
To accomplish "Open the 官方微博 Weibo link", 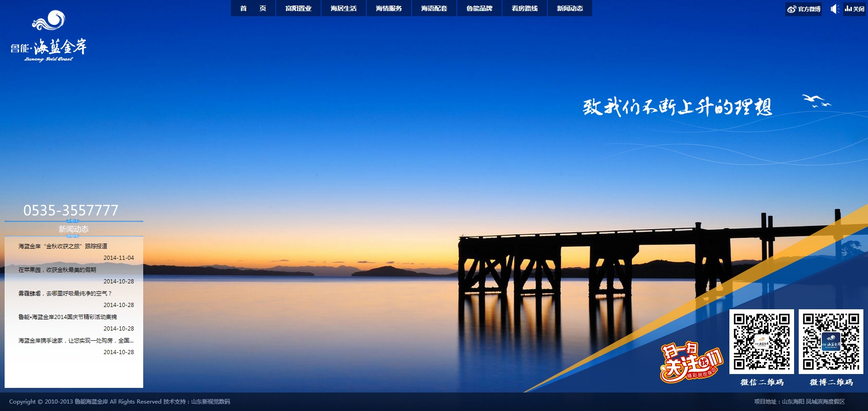I will tap(804, 9).
